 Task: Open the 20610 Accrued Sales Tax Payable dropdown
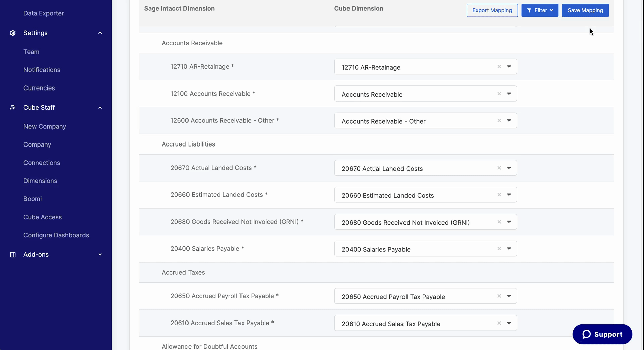[x=509, y=323]
